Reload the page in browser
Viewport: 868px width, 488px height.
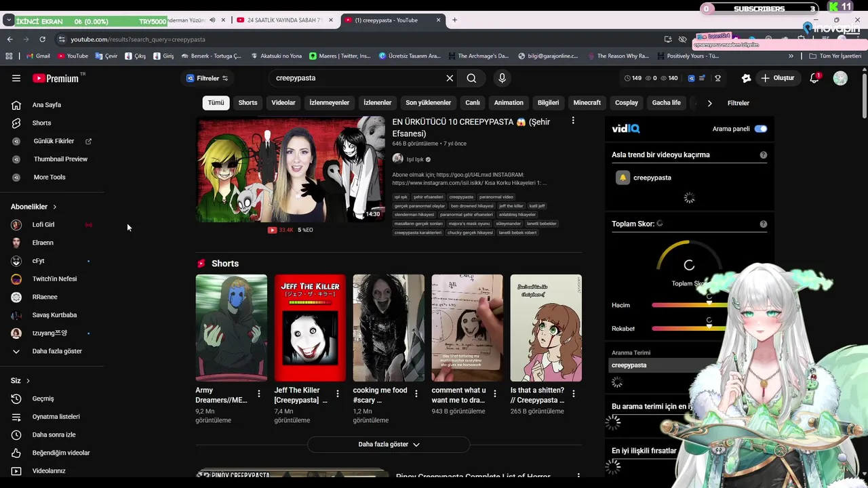tap(42, 39)
